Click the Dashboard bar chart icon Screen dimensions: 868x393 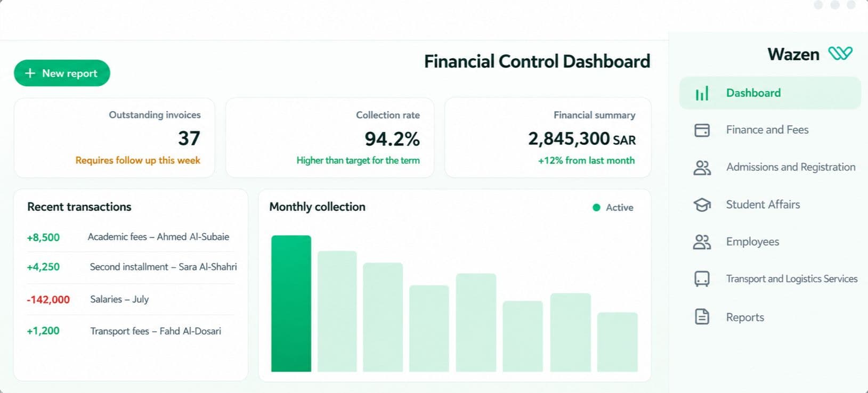coord(702,93)
